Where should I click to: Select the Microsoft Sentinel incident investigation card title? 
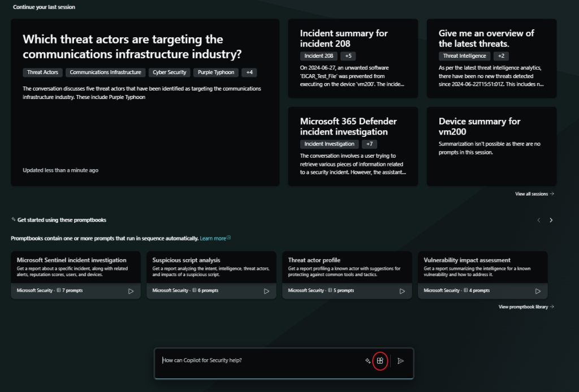(72, 260)
